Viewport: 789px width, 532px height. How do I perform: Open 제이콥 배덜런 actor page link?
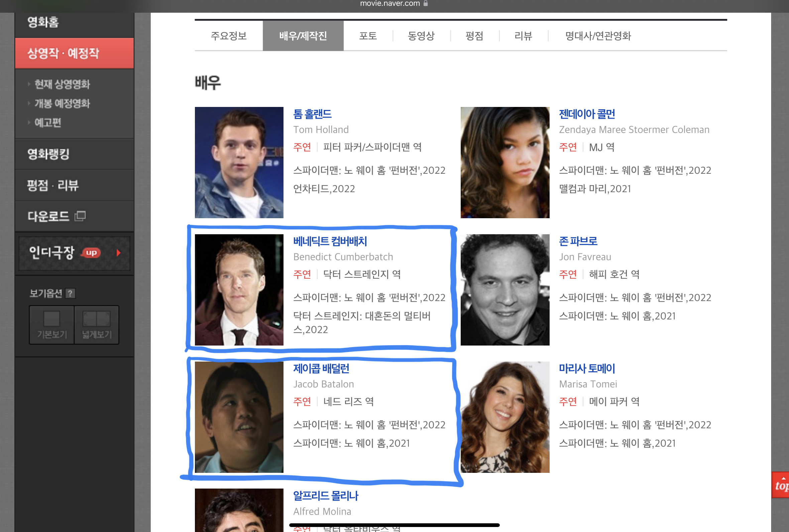[x=321, y=369]
